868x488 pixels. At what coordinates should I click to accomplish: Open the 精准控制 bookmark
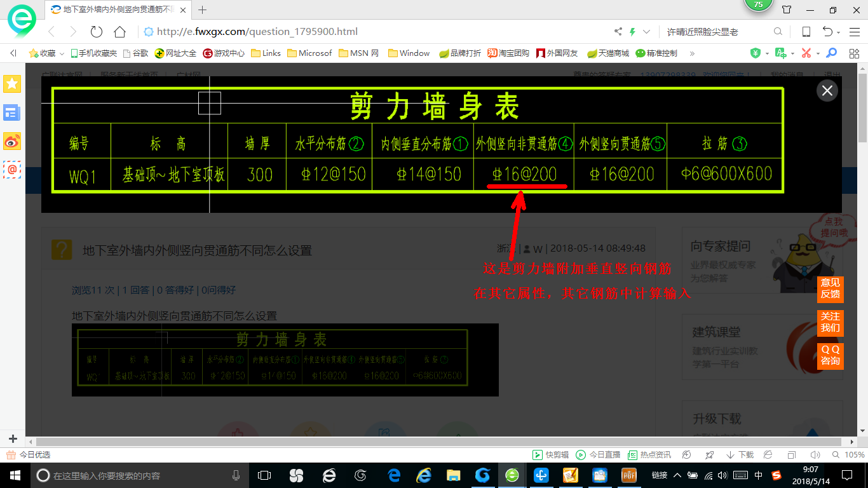coord(656,53)
